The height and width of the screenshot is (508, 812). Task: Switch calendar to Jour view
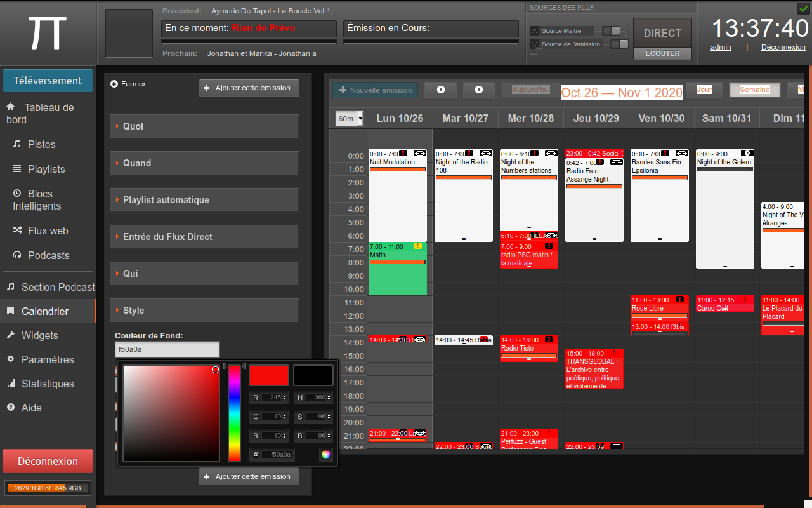[704, 90]
